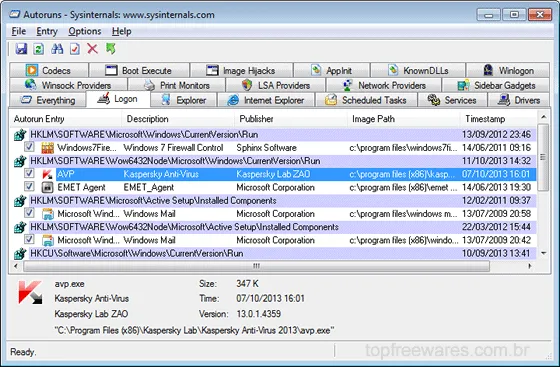Click the green Jump to entry icon

point(111,49)
